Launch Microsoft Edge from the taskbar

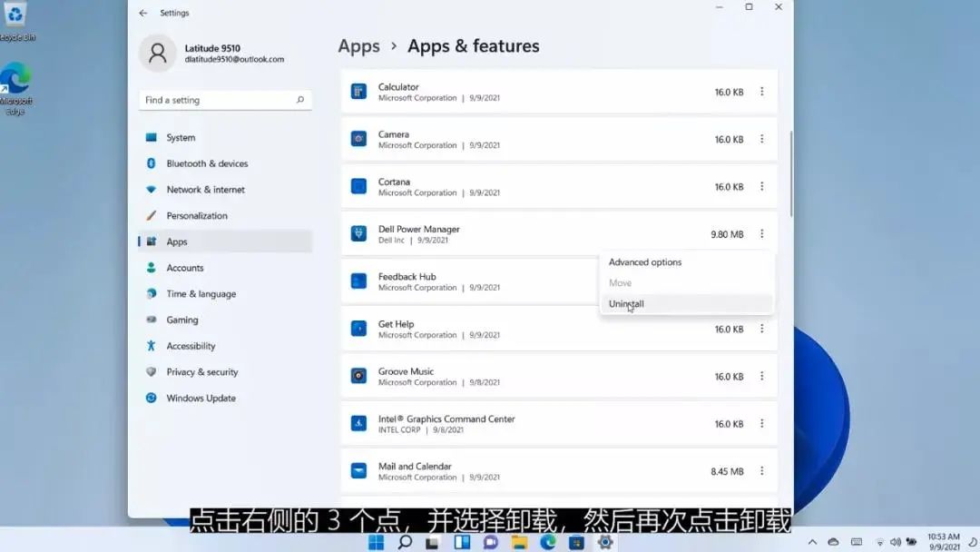point(548,542)
